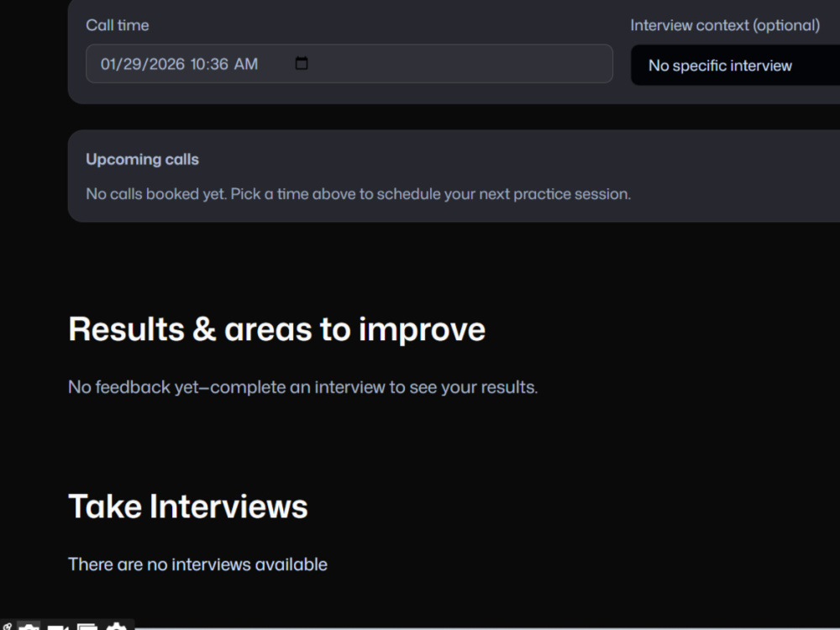Viewport: 840px width, 630px height.
Task: Click the 'Upcoming calls' heading
Action: pyautogui.click(x=143, y=159)
